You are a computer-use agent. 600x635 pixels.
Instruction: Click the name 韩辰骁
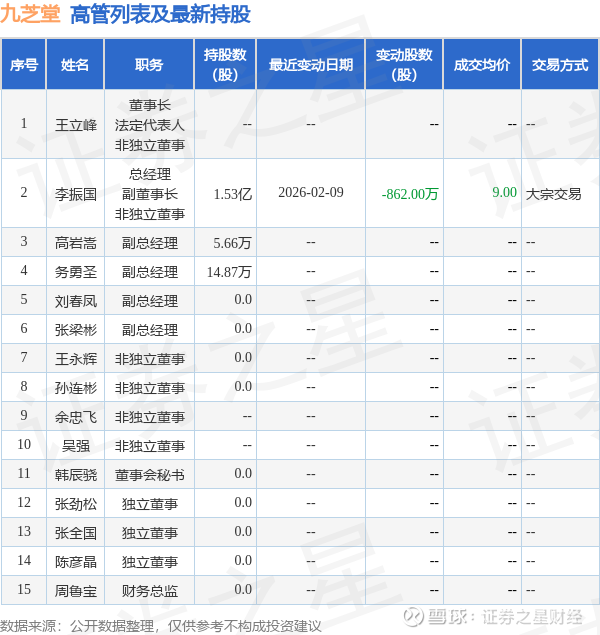[76, 475]
